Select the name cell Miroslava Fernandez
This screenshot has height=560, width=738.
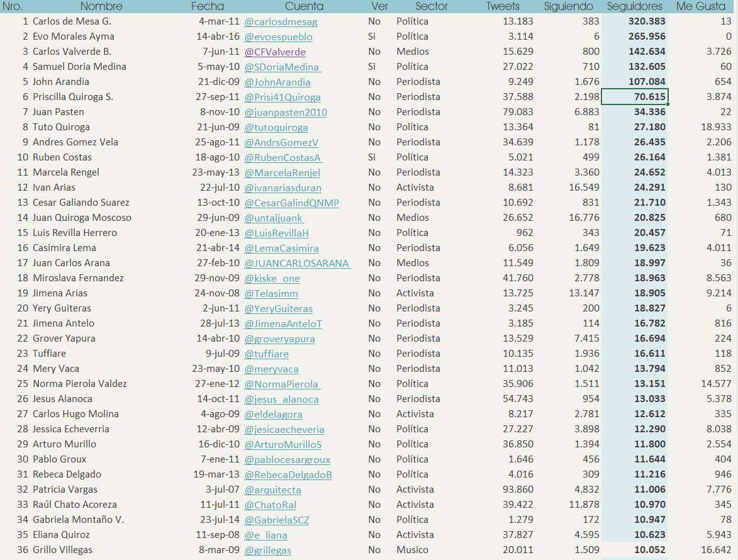pyautogui.click(x=78, y=277)
